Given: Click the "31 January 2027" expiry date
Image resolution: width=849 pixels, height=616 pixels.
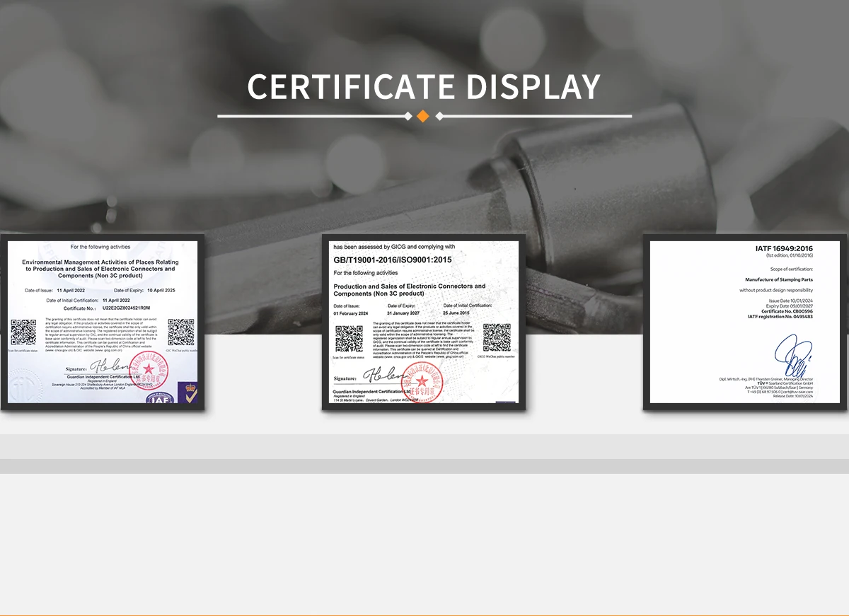Looking at the screenshot, I should point(405,313).
